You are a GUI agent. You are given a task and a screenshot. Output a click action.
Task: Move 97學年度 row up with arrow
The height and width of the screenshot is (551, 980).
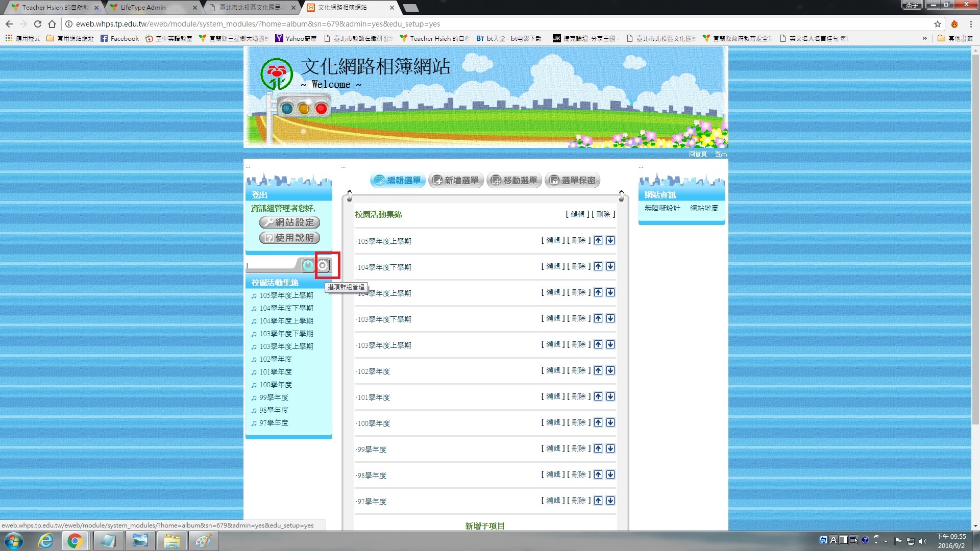pyautogui.click(x=598, y=500)
